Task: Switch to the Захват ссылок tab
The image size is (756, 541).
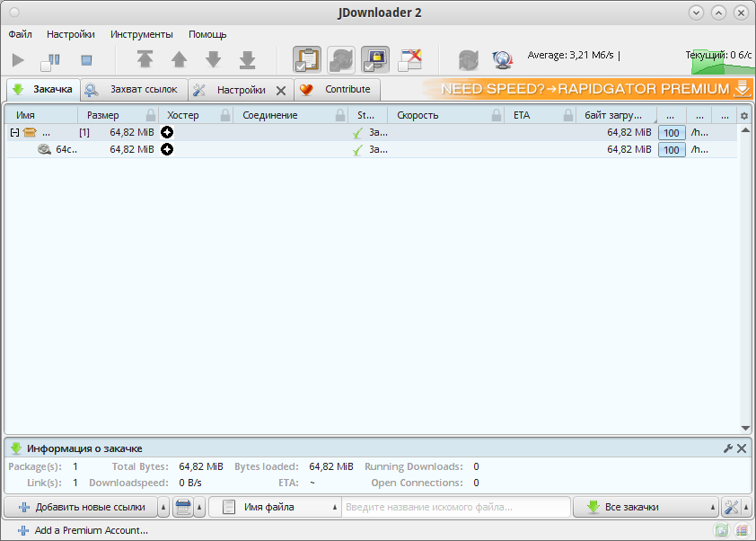Action: (x=134, y=90)
